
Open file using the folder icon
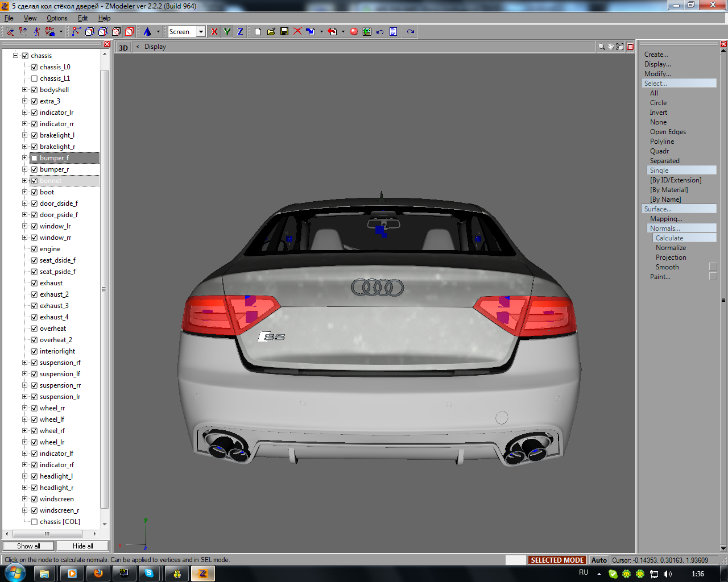point(271,32)
